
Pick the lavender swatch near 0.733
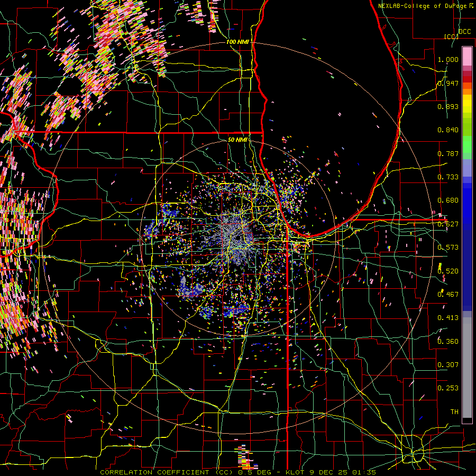pos(467,168)
